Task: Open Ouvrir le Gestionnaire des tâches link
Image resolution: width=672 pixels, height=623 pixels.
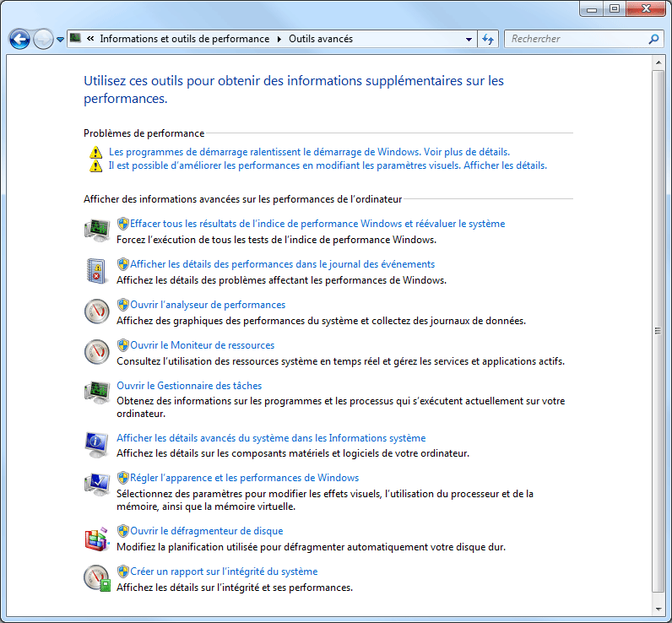Action: tap(189, 386)
